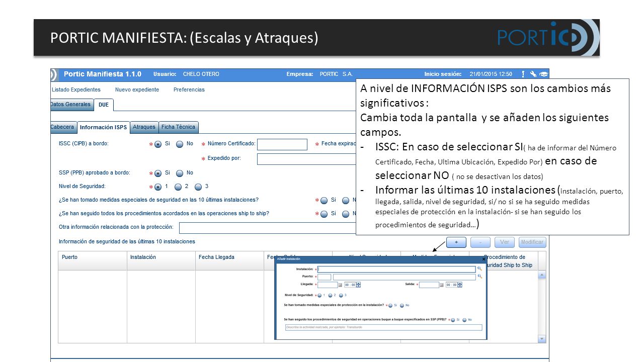
Task: Set main form Nivel de Seguridad to 2
Action: [178, 187]
